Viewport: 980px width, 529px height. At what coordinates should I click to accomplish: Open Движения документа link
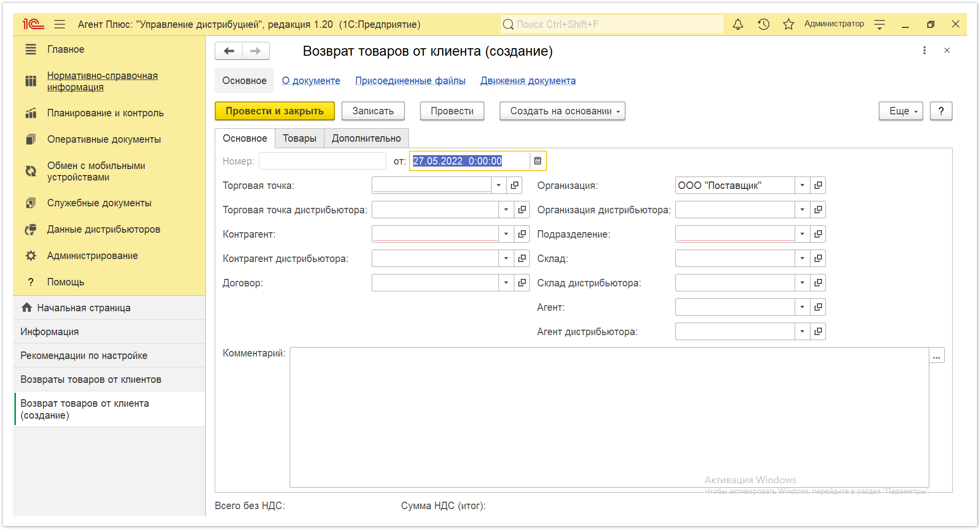click(x=528, y=81)
